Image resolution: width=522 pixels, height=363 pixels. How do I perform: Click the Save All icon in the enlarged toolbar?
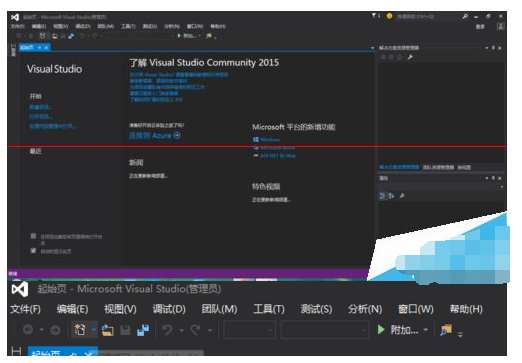pos(143,330)
